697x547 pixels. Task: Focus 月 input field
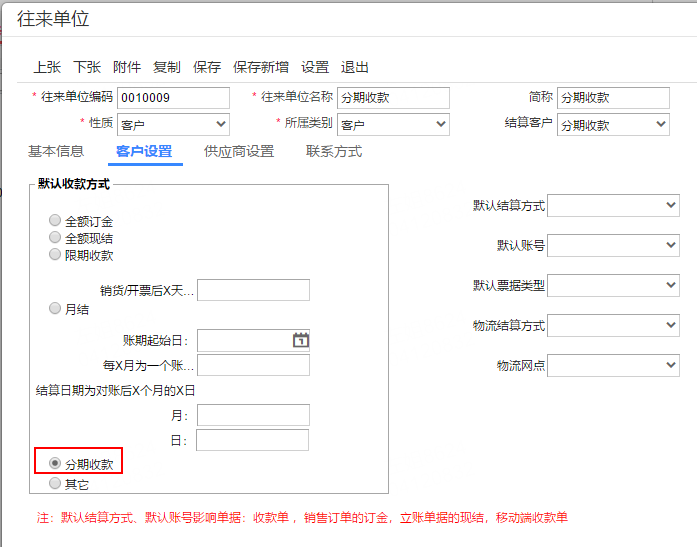point(253,415)
